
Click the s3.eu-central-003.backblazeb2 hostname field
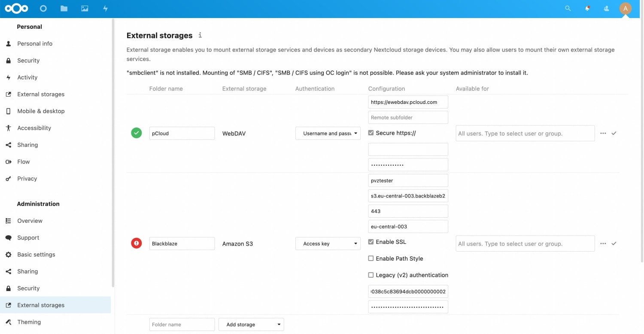click(408, 196)
